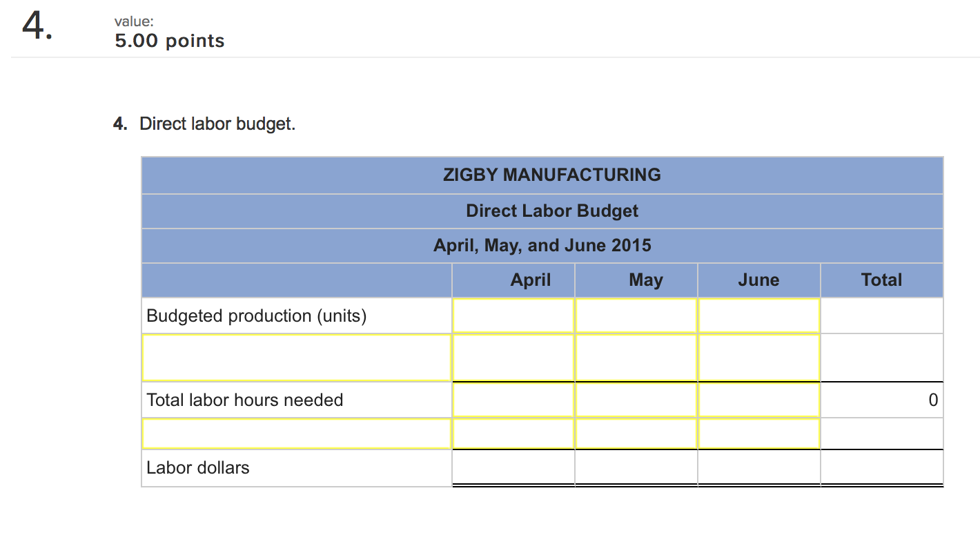Select the Budgeted production Total cell
The image size is (980, 533).
pos(882,316)
